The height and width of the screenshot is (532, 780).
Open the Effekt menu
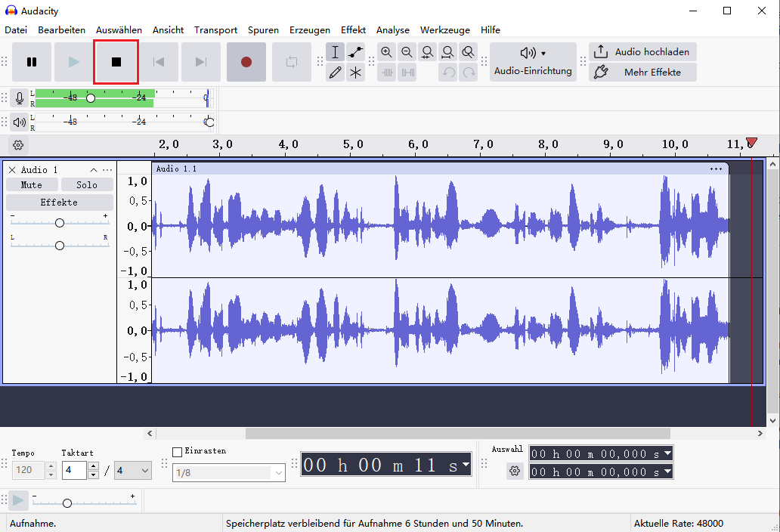point(353,30)
